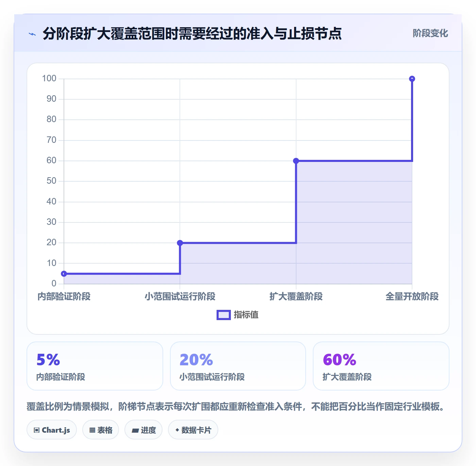Select the 进度 tag chip
The image size is (476, 466).
[x=143, y=430]
